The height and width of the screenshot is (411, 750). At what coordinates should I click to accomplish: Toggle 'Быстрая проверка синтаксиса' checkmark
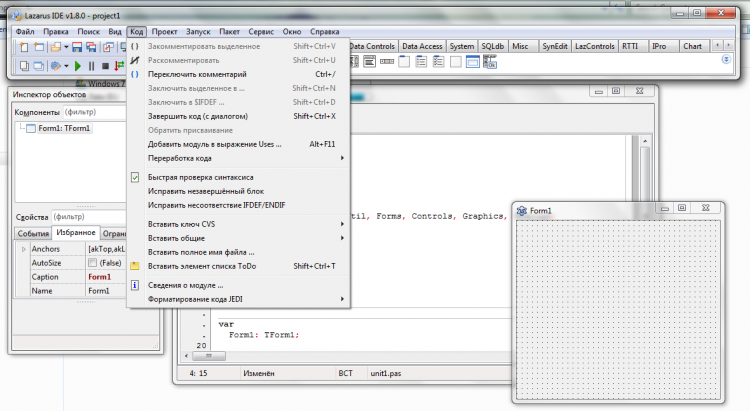[x=135, y=177]
